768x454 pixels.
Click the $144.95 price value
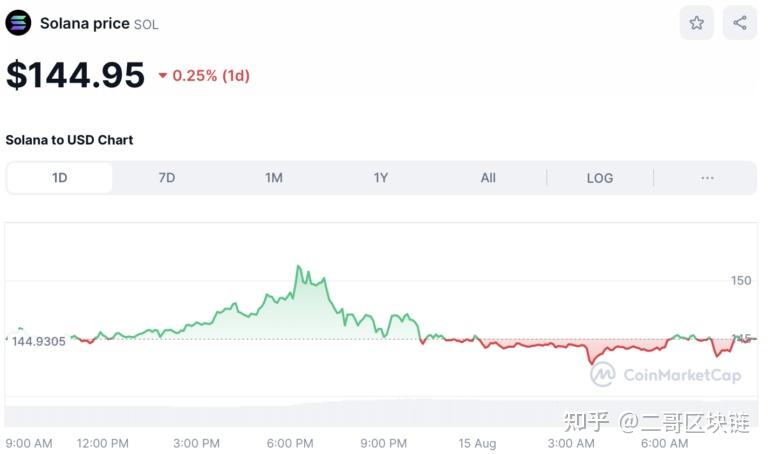click(x=76, y=75)
